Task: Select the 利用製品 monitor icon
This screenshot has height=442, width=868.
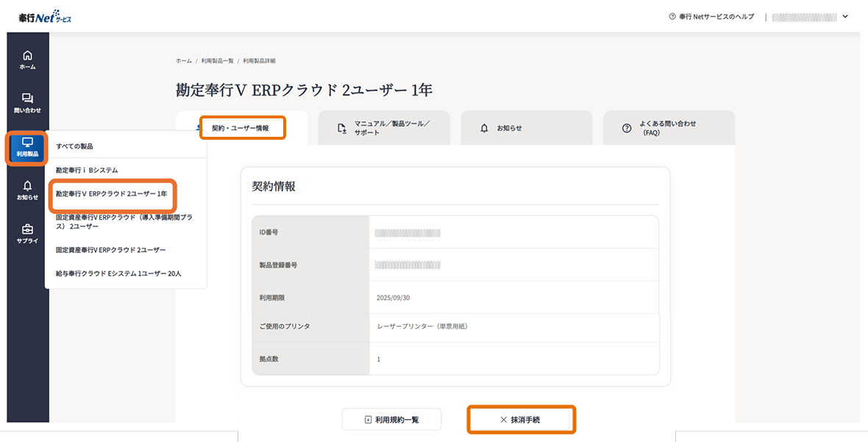Action: [27, 143]
